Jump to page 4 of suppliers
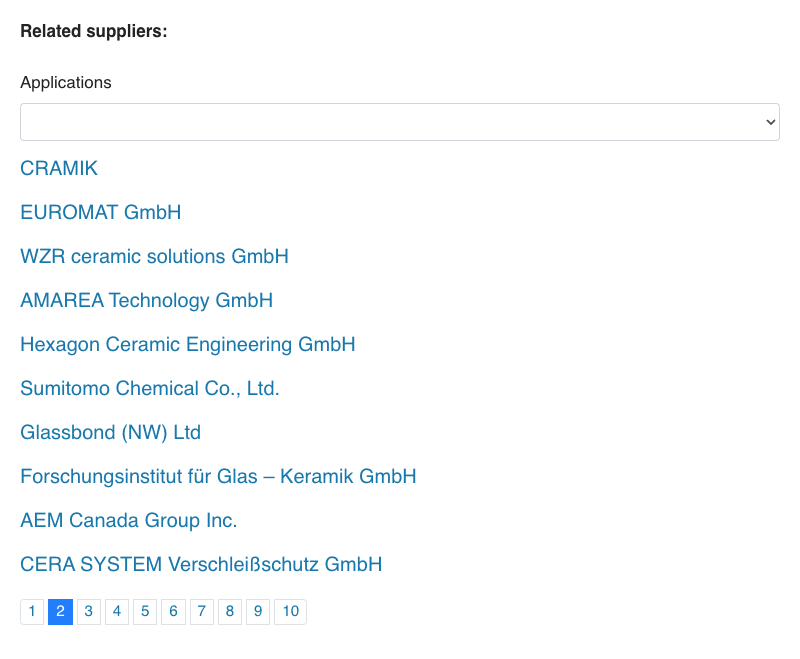 (x=117, y=612)
